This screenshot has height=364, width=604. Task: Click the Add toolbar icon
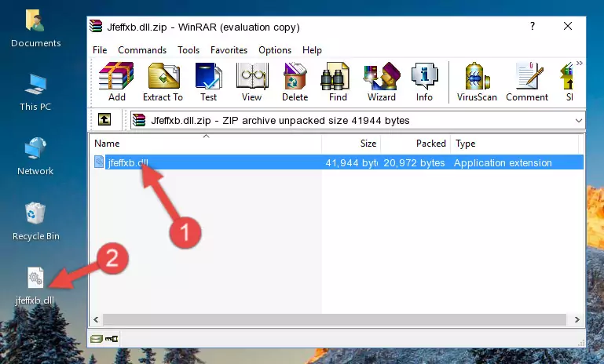coord(116,82)
